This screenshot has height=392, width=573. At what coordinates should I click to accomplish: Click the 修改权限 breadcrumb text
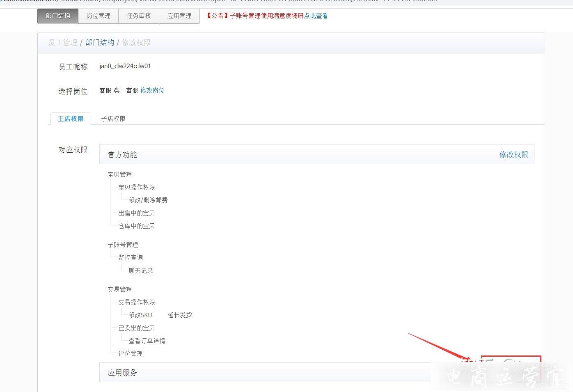coord(136,43)
